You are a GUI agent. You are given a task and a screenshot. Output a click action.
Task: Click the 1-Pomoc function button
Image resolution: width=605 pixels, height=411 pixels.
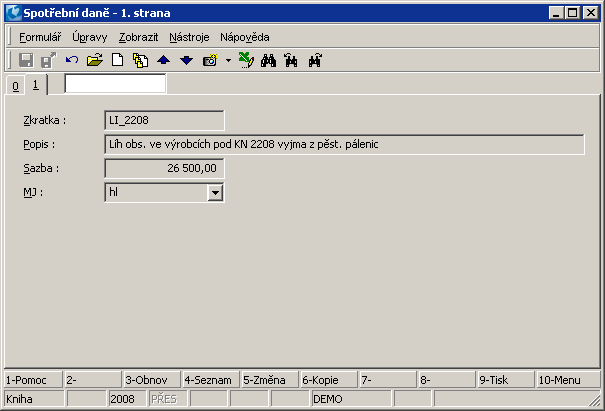tap(33, 380)
